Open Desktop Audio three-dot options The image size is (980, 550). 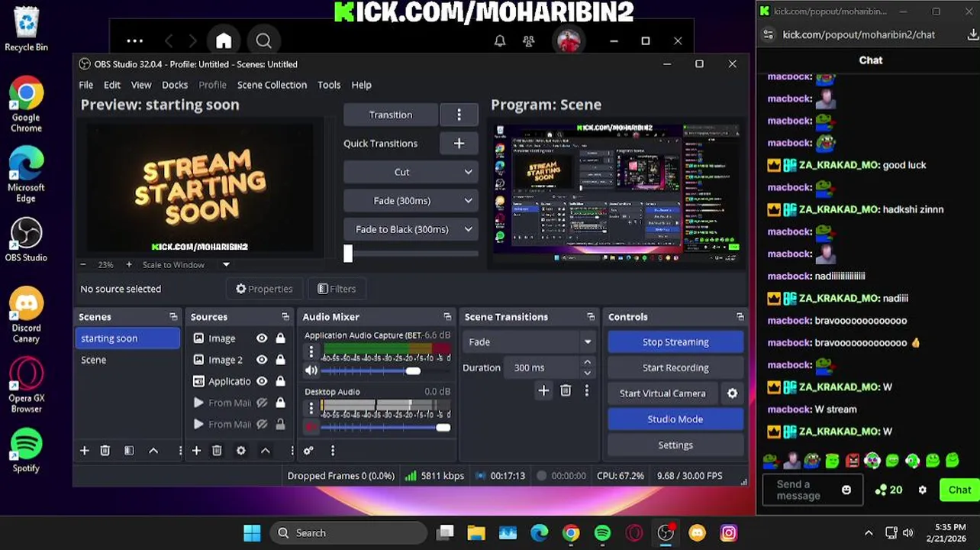click(311, 409)
